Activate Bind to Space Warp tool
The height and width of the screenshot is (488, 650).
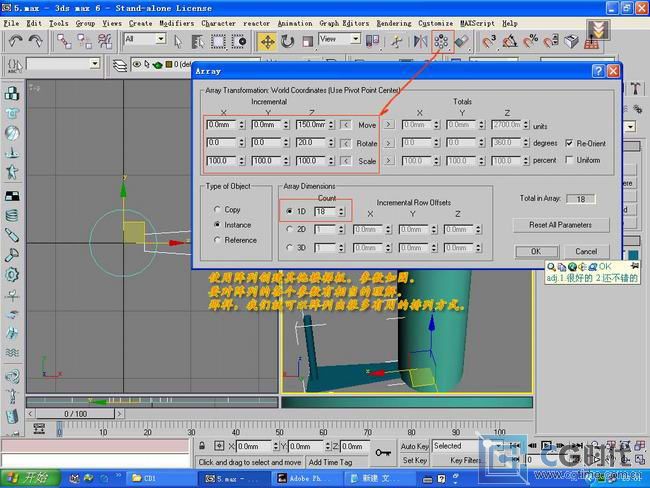tap(104, 41)
